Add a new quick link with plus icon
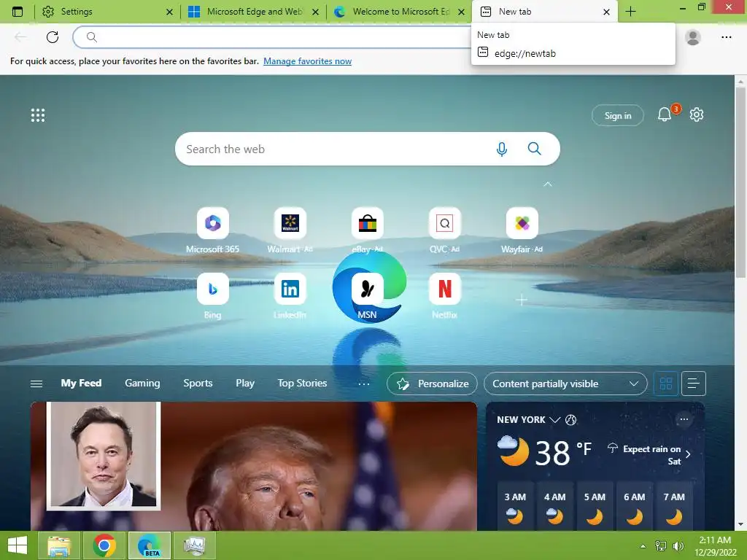 coord(522,300)
